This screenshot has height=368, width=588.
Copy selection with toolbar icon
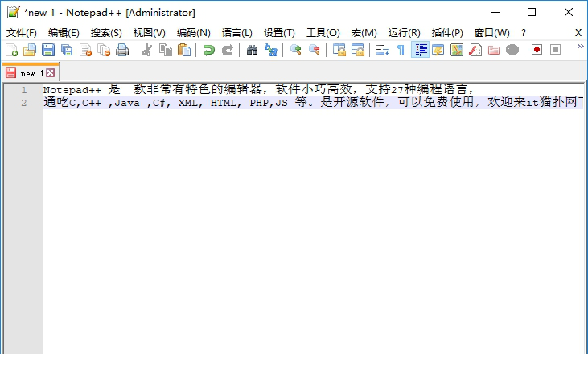click(166, 50)
